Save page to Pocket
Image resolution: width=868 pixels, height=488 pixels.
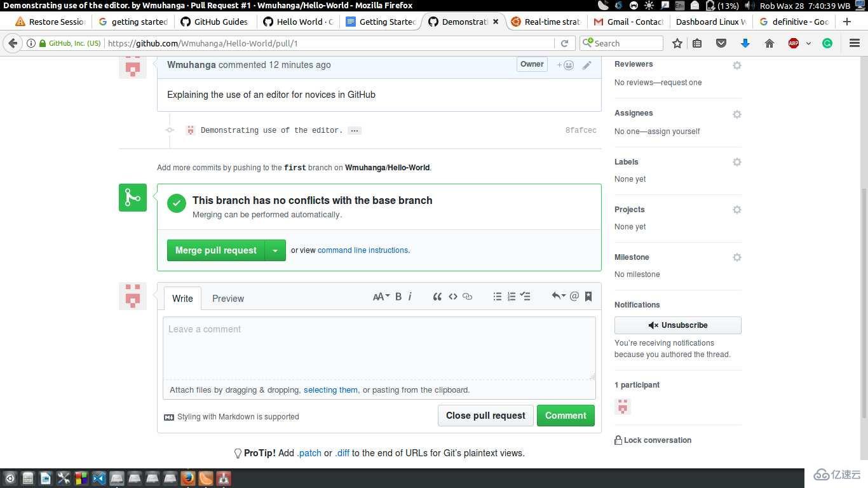(x=721, y=43)
